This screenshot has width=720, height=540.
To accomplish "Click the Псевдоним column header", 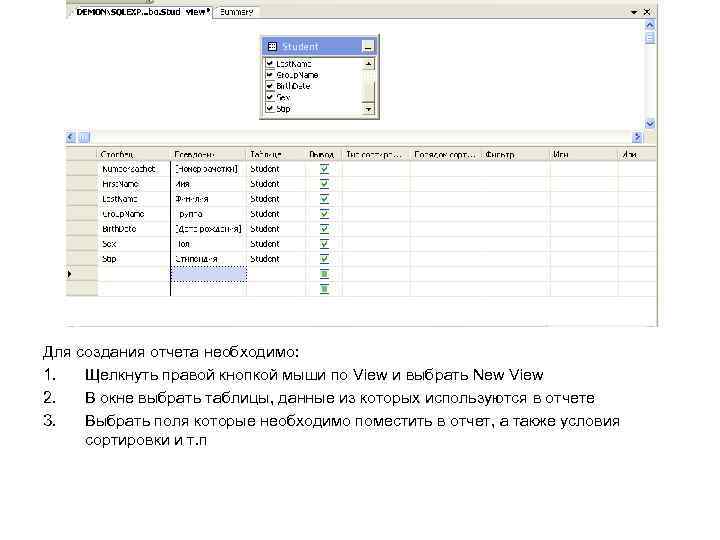I will click(x=208, y=154).
